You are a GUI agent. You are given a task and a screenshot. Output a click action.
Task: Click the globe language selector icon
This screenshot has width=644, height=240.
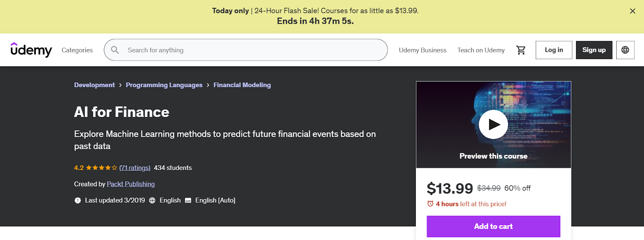coord(625,50)
